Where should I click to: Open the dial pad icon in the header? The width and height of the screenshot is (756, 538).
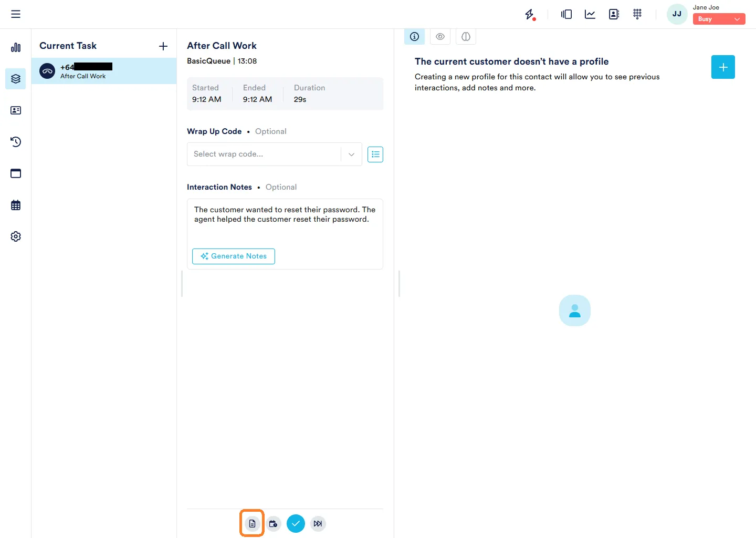pyautogui.click(x=637, y=14)
